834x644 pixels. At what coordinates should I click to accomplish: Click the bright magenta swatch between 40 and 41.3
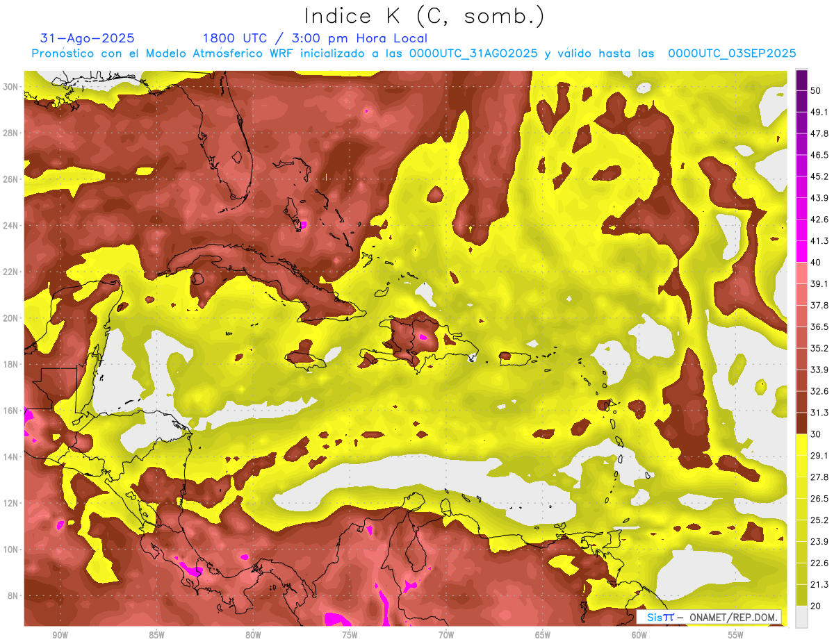[x=801, y=251]
